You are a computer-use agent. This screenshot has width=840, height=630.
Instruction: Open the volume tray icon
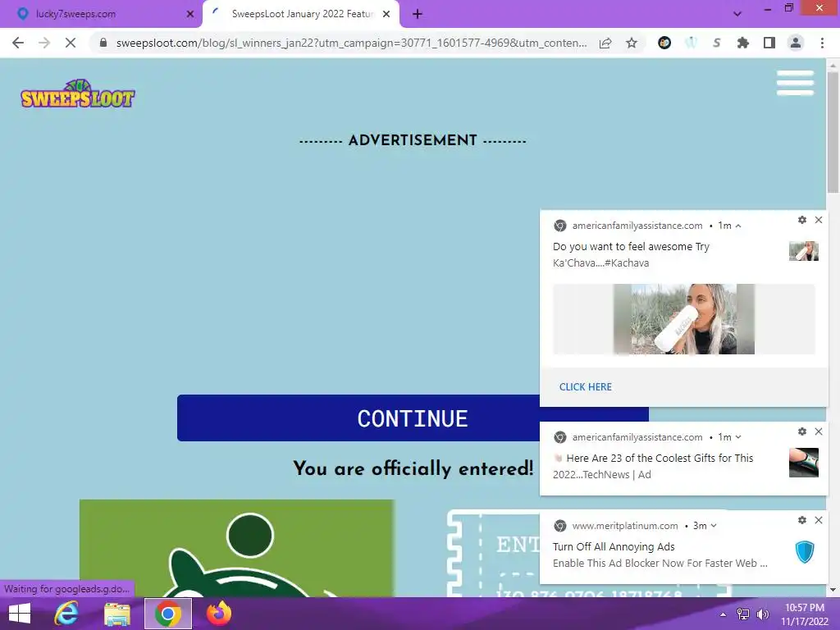coord(762,614)
